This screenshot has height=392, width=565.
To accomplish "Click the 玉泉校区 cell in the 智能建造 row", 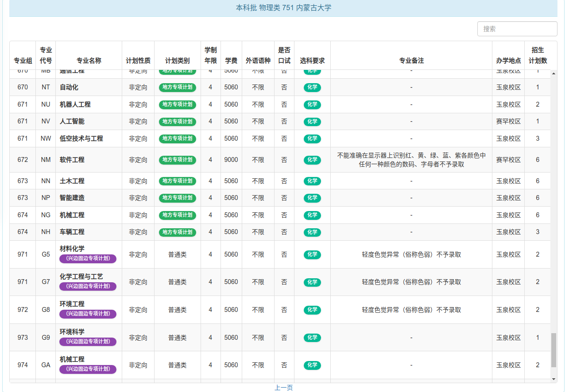I will 508,198.
